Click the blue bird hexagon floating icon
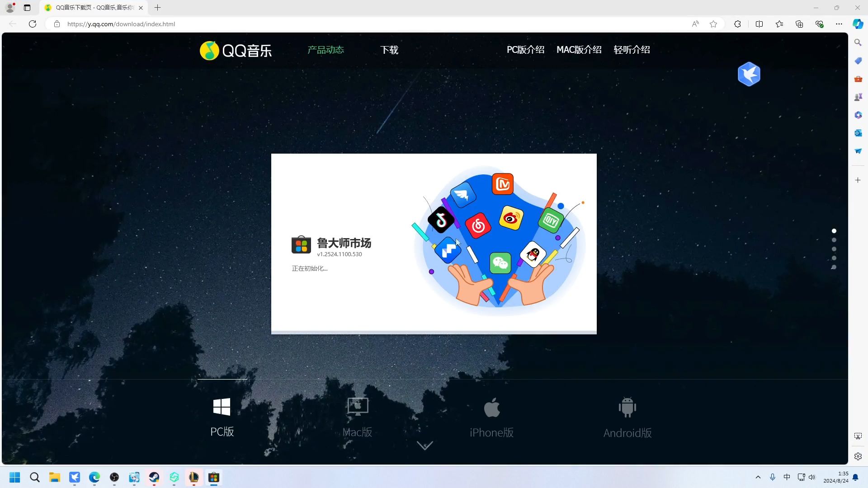Viewport: 868px width, 488px height. 749,74
